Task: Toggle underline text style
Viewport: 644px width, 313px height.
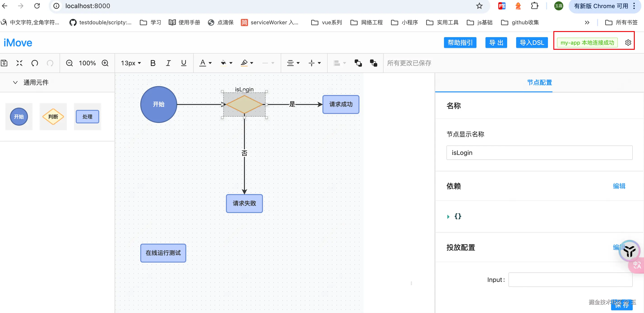Action: tap(184, 63)
